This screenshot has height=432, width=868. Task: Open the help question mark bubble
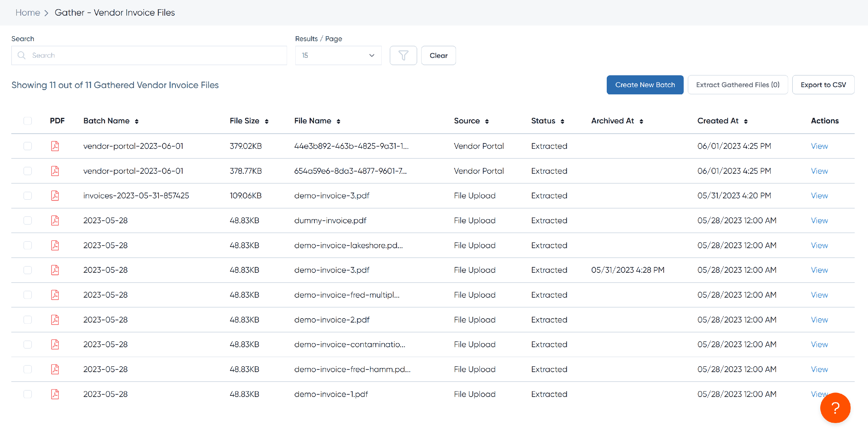[x=835, y=408]
